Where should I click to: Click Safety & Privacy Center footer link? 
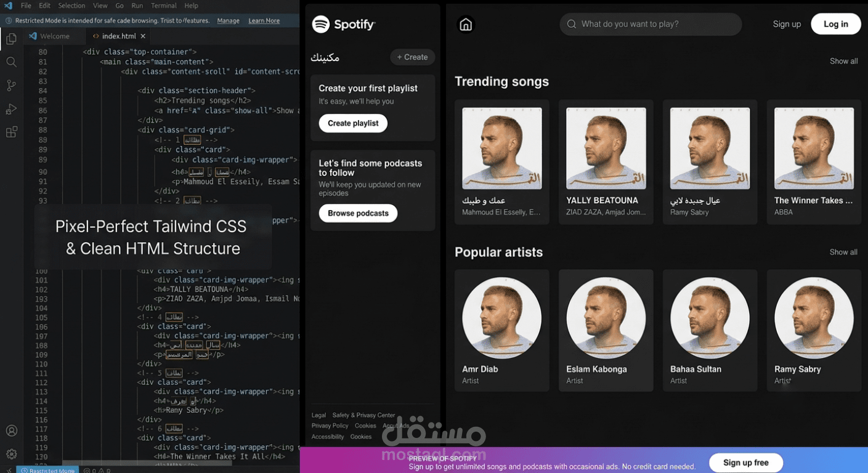[x=363, y=415]
